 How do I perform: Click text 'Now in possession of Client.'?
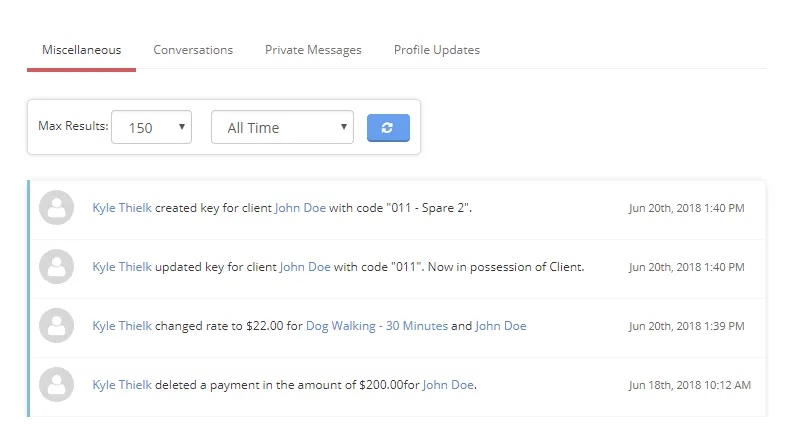[x=506, y=267]
